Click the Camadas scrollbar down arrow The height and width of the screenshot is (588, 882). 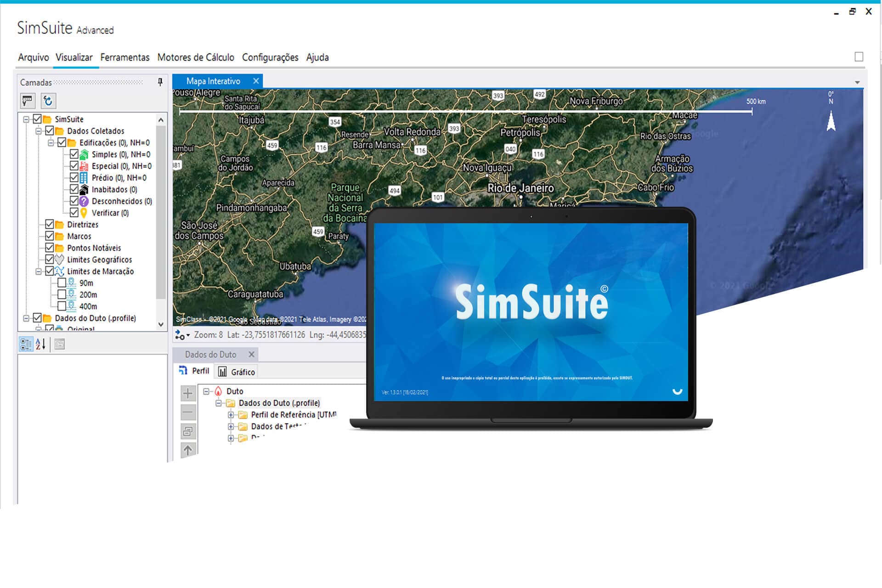[161, 324]
